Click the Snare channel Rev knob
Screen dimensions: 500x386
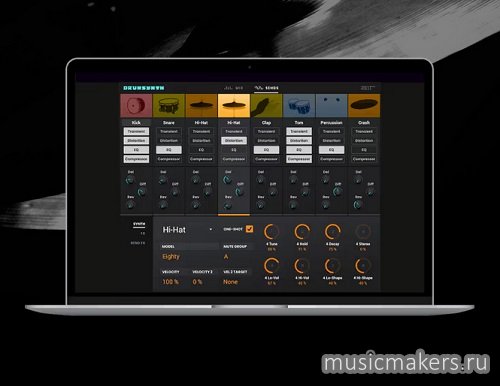click(163, 204)
